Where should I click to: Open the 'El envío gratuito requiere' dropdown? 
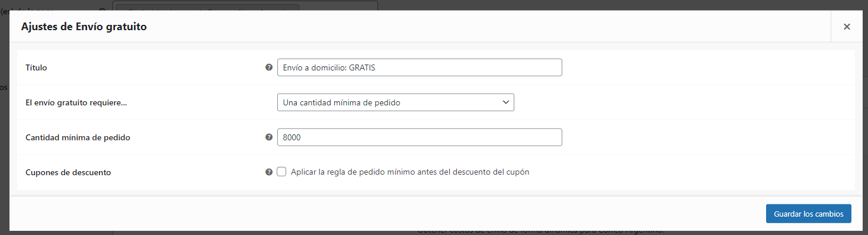click(395, 102)
